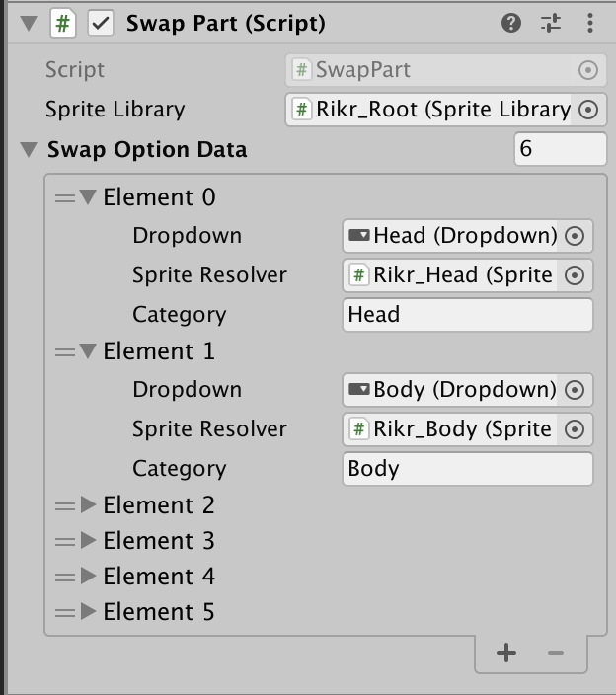
Task: Open object picker for Body Dropdown field
Action: click(576, 390)
